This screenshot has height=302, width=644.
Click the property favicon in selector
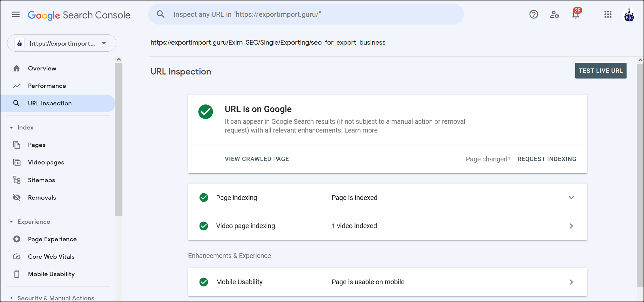(x=20, y=43)
